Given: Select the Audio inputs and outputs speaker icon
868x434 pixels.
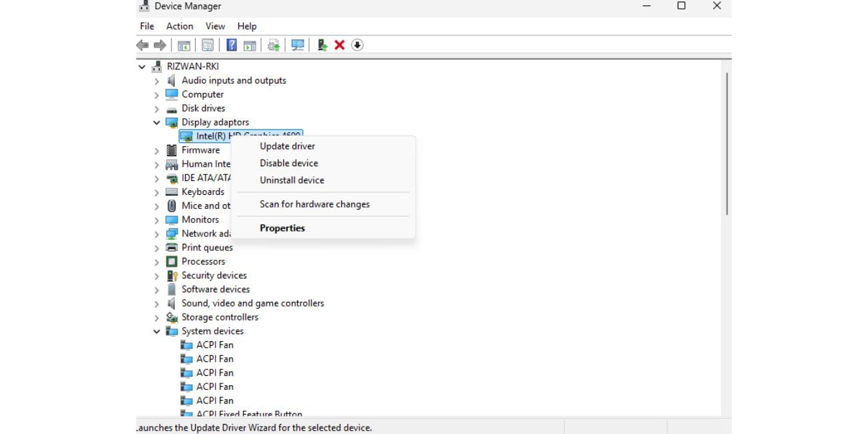Looking at the screenshot, I should pos(172,80).
